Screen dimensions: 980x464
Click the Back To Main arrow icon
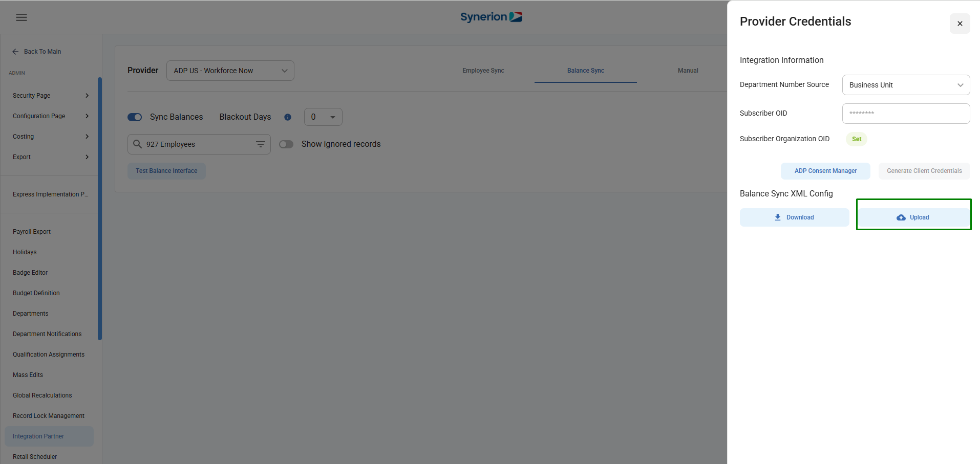click(x=15, y=52)
